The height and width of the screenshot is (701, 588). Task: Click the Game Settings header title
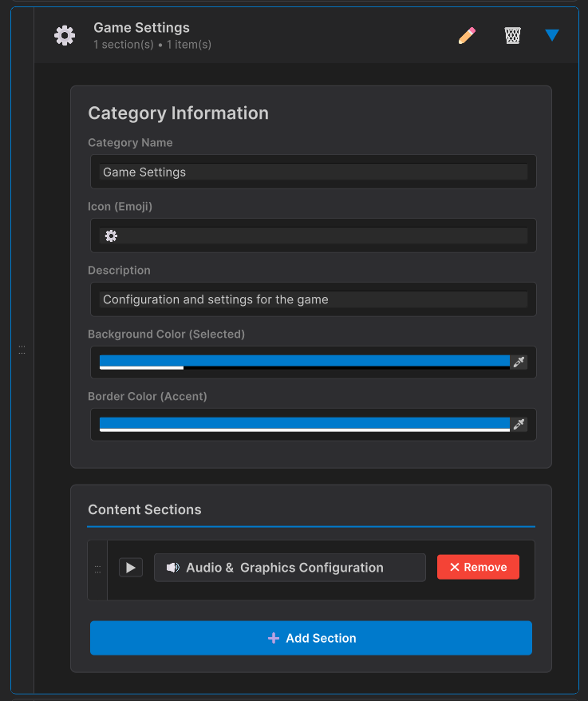tap(141, 28)
